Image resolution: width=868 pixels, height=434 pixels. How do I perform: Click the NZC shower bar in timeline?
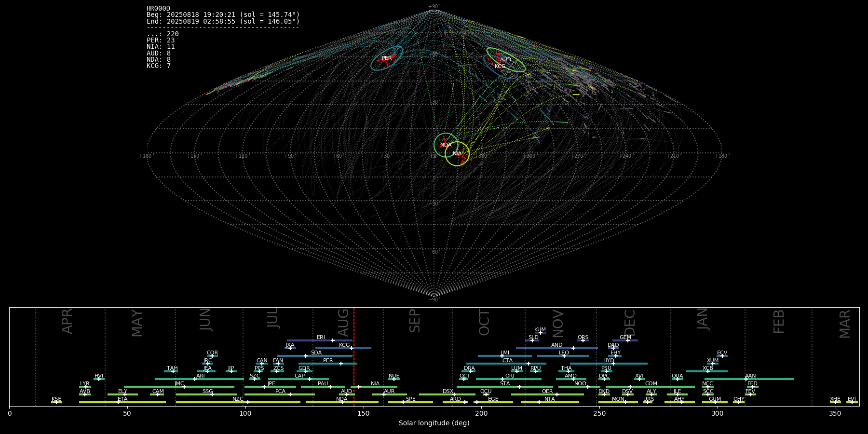(x=238, y=402)
